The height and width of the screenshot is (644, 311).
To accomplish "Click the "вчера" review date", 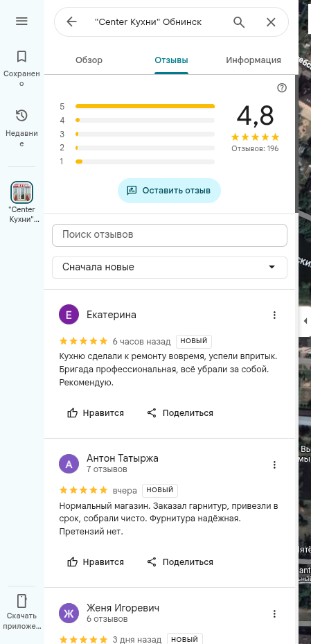I will click(x=125, y=491).
